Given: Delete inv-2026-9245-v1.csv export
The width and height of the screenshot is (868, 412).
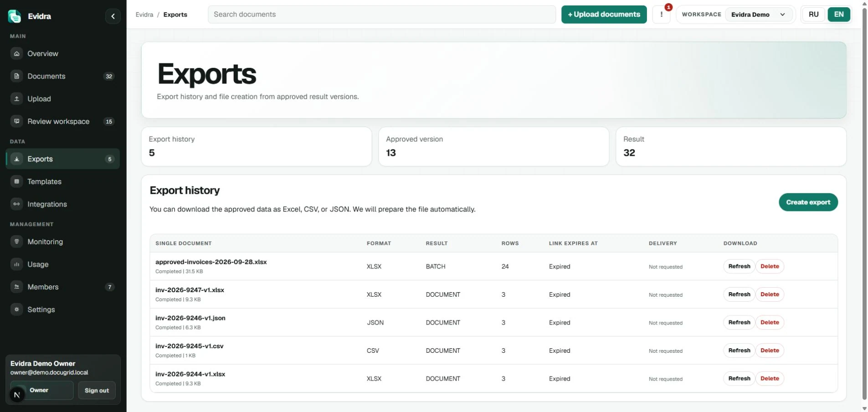Looking at the screenshot, I should 770,350.
